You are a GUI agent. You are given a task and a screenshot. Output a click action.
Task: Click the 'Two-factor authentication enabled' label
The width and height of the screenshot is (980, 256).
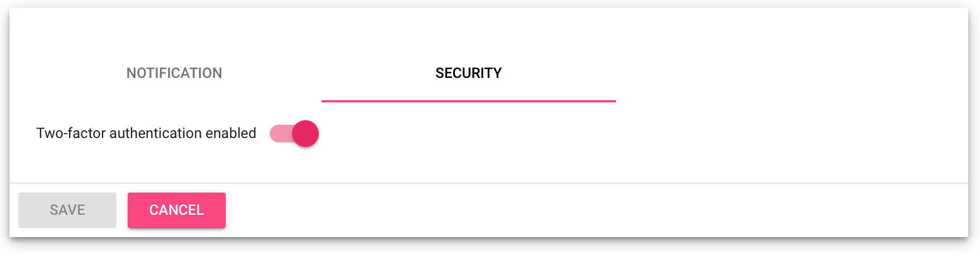[x=146, y=134]
